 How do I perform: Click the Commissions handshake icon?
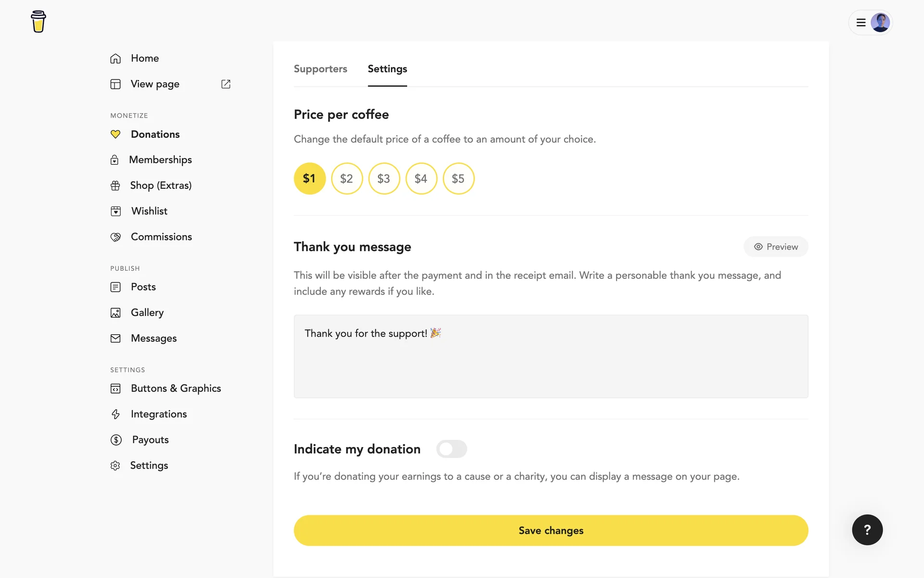tap(115, 237)
